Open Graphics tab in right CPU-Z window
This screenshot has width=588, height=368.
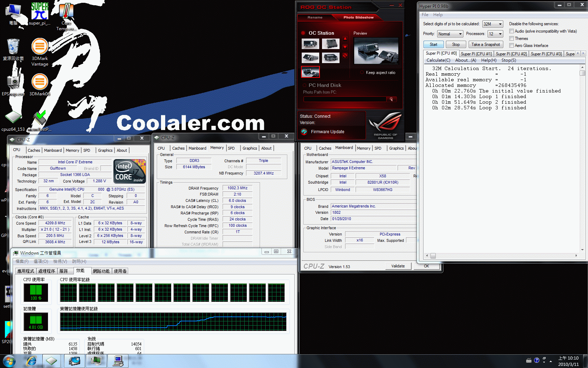[396, 148]
